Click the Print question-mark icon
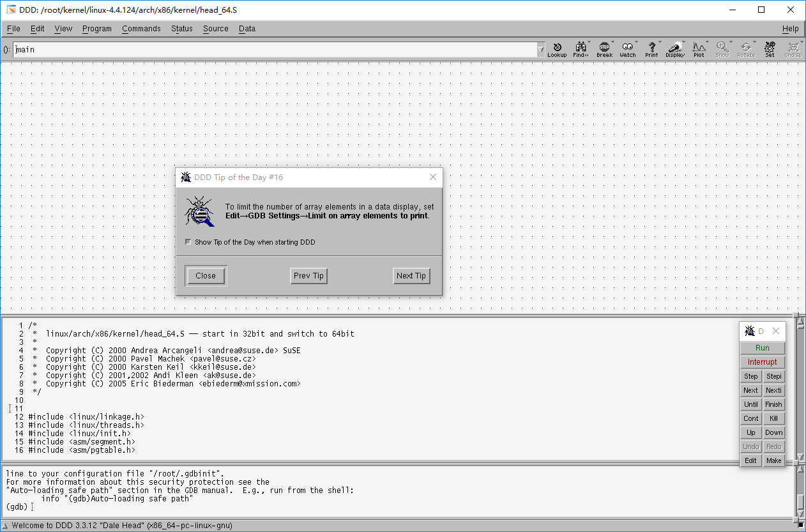The width and height of the screenshot is (806, 532). click(651, 49)
